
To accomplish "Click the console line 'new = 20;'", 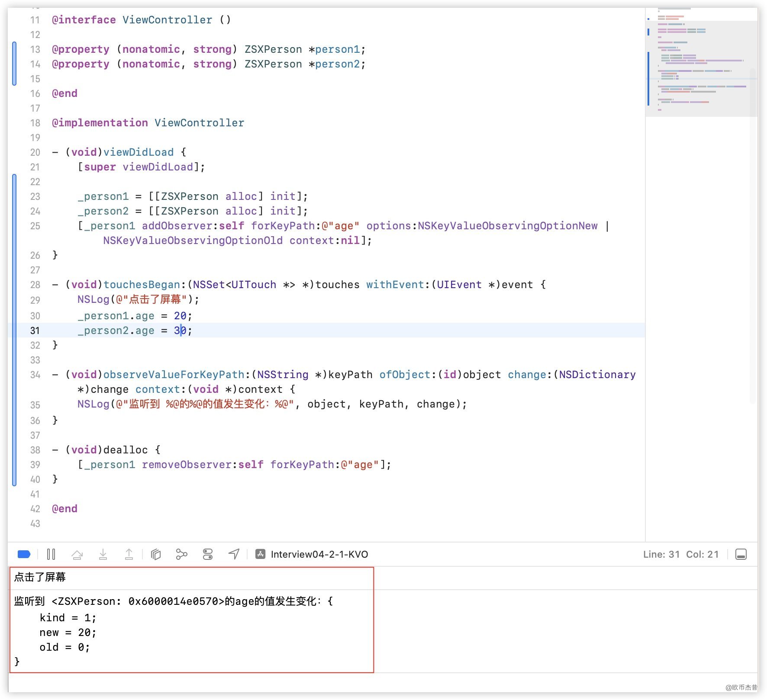I will [x=68, y=633].
